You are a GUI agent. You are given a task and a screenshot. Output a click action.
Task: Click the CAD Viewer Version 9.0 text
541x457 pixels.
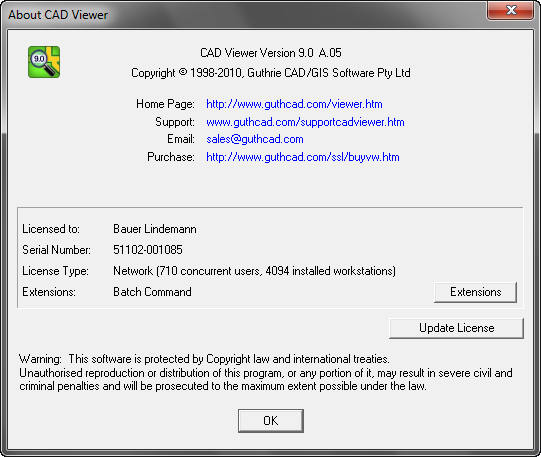[x=270, y=53]
